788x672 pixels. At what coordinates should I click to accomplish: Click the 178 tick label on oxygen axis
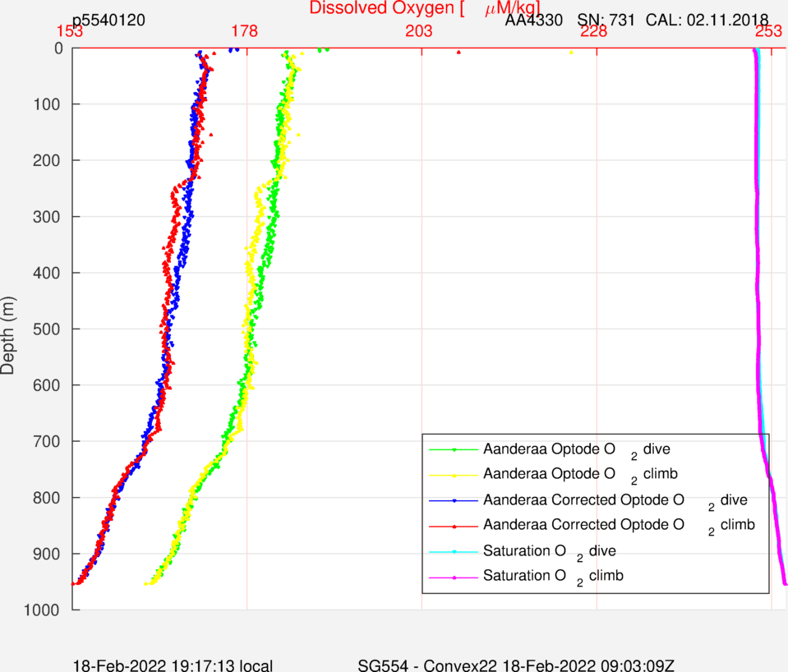coord(245,32)
